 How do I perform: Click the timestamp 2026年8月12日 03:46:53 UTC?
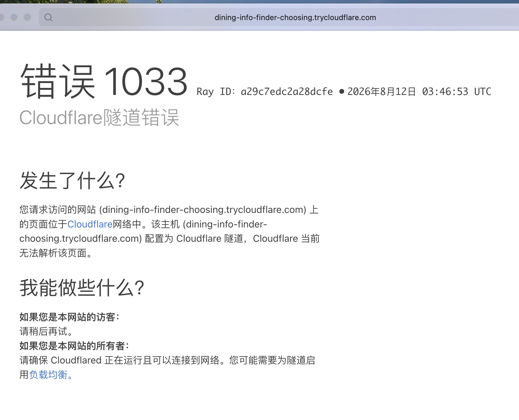coord(419,91)
